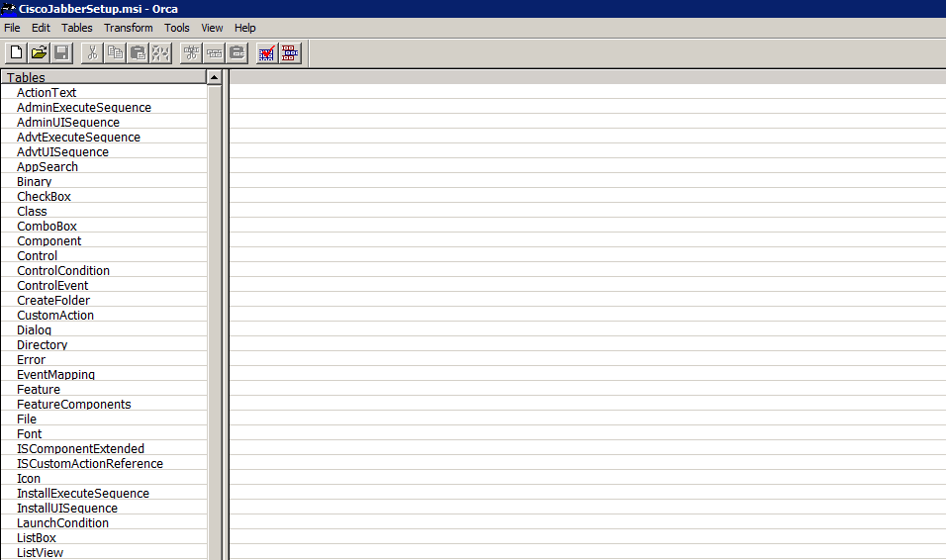946x560 pixels.
Task: Click the Paste clipboard toolbar icon
Action: tap(139, 53)
